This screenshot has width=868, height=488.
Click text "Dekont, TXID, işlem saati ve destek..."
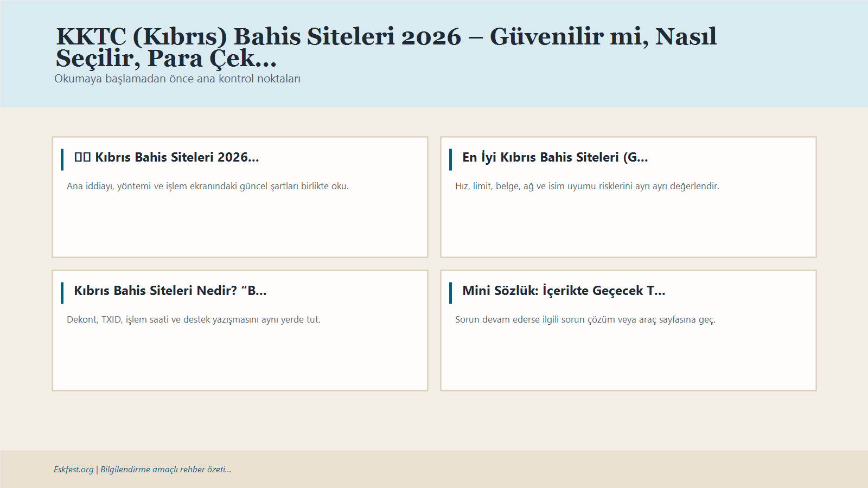(194, 319)
